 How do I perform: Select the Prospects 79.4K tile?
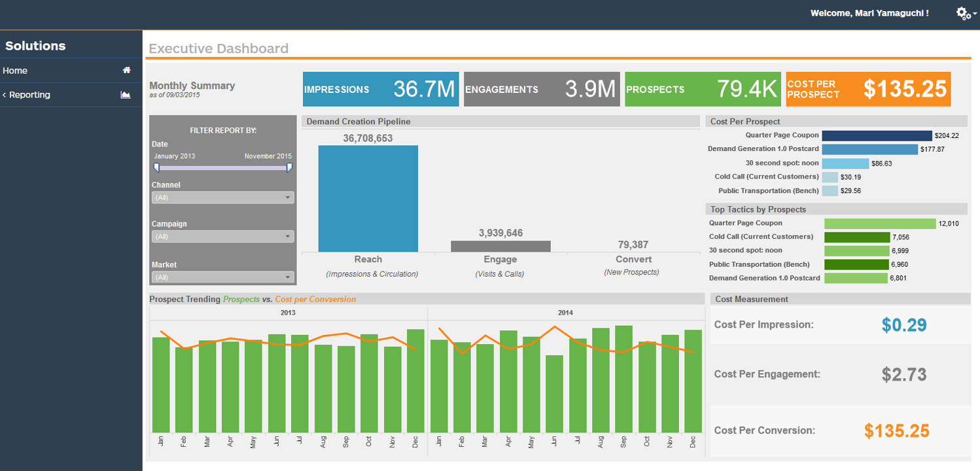pyautogui.click(x=703, y=90)
